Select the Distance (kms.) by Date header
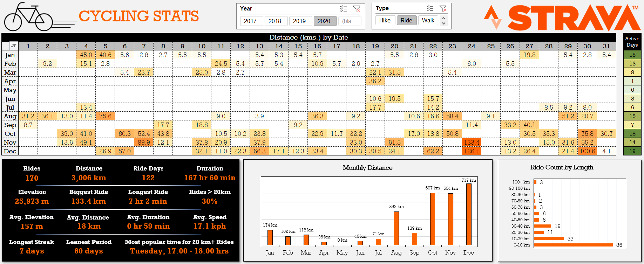 309,37
